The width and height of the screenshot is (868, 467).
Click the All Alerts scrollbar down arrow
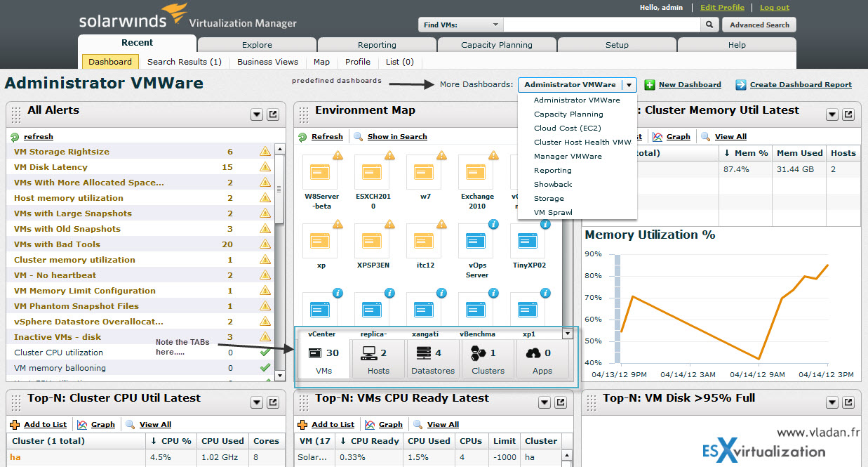280,376
